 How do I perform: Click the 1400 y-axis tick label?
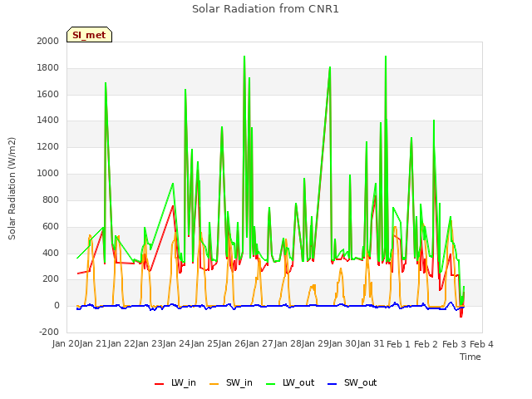point(48,120)
